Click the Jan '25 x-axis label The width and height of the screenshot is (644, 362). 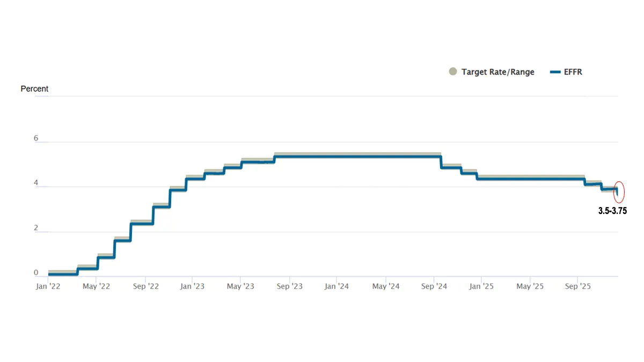481,286
